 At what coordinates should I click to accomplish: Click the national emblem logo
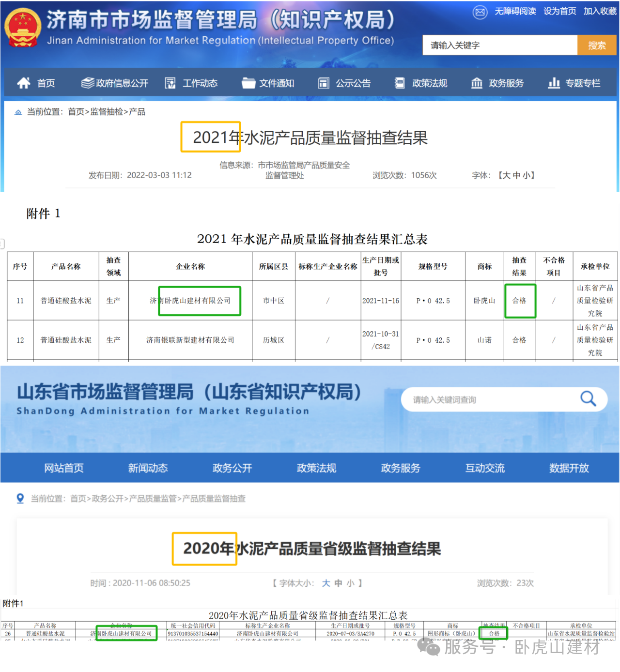[23, 28]
